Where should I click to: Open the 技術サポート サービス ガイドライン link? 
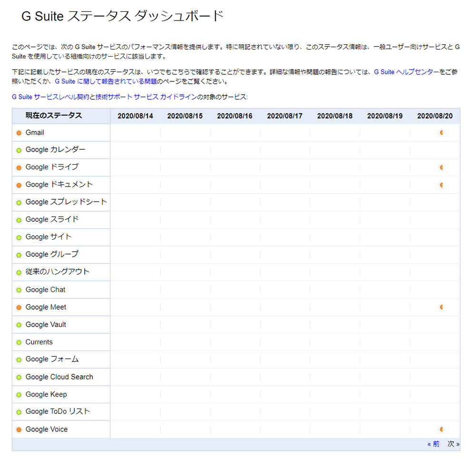pos(146,97)
